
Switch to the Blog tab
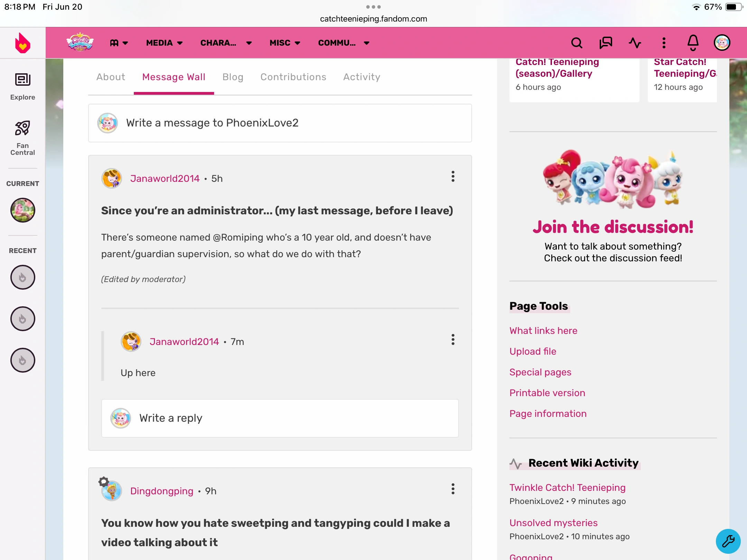pyautogui.click(x=233, y=77)
